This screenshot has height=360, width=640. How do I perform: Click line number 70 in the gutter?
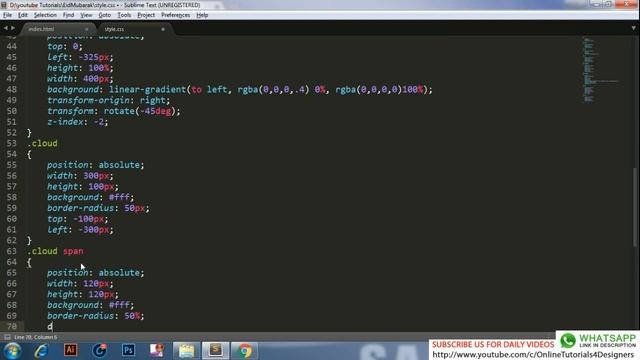[x=11, y=327]
